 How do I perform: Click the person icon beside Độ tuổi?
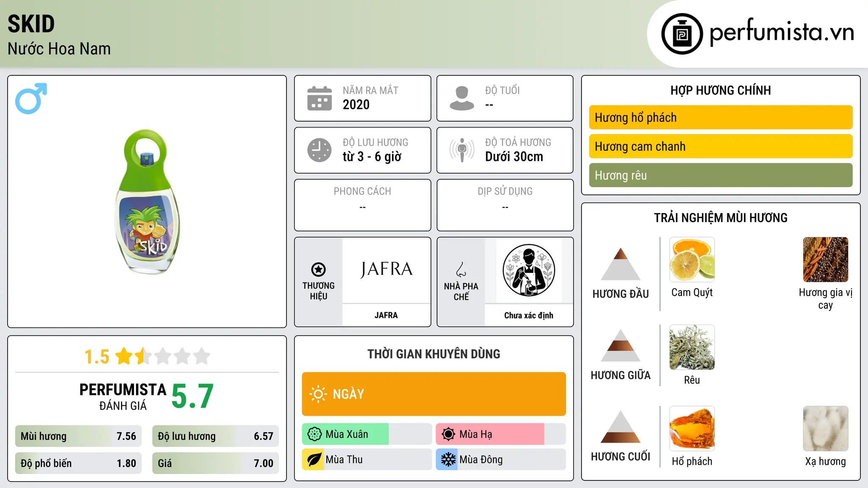point(462,98)
